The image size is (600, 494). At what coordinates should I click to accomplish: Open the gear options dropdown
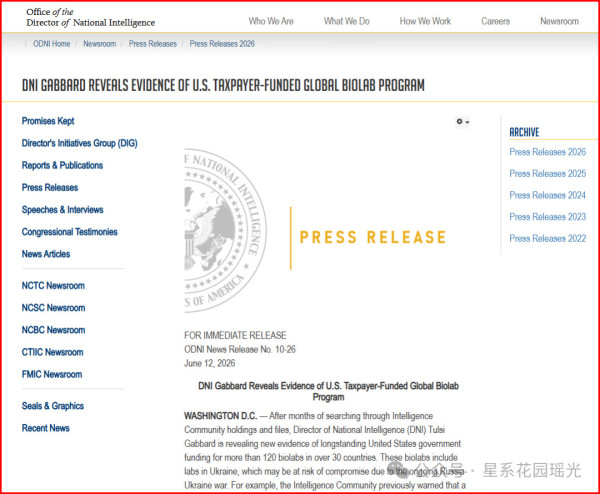pos(462,122)
